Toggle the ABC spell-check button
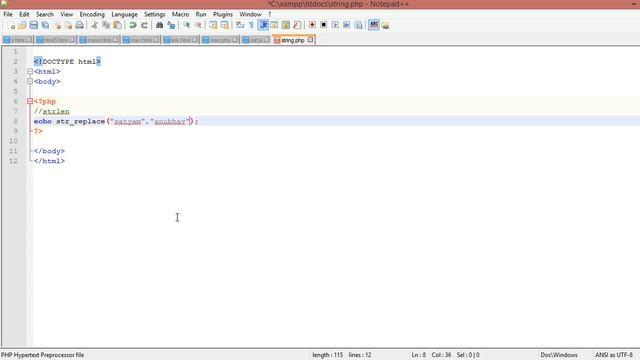 [x=373, y=25]
